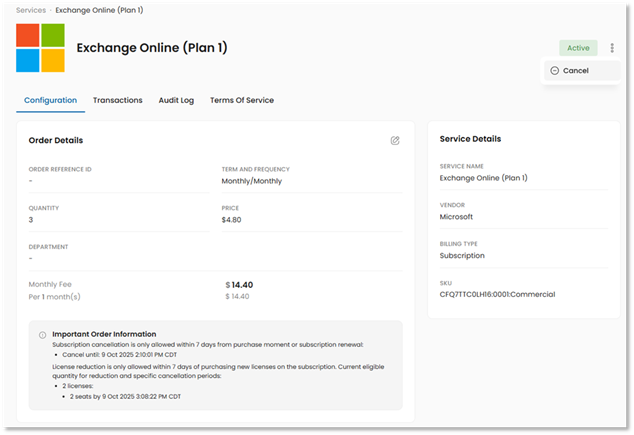Image resolution: width=634 pixels, height=435 pixels.
Task: Click the 2 seats by 9 Oct 2025 line
Action: [125, 397]
